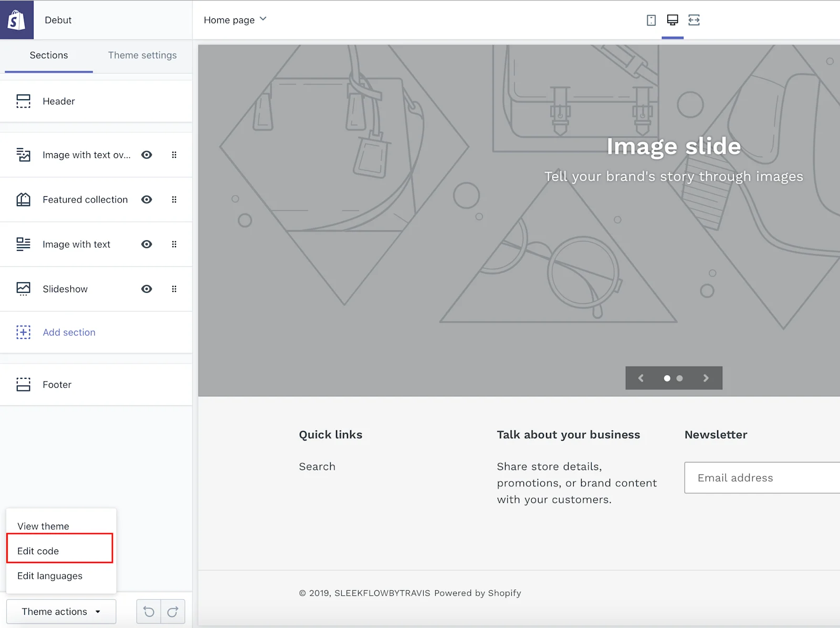Switch to mobile preview mode
The image size is (840, 628).
(x=651, y=20)
